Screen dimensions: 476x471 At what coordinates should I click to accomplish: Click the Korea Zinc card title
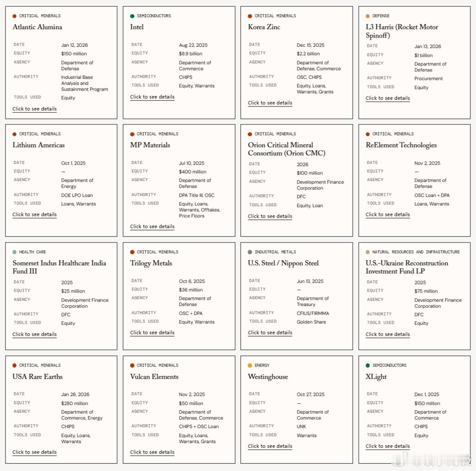264,27
